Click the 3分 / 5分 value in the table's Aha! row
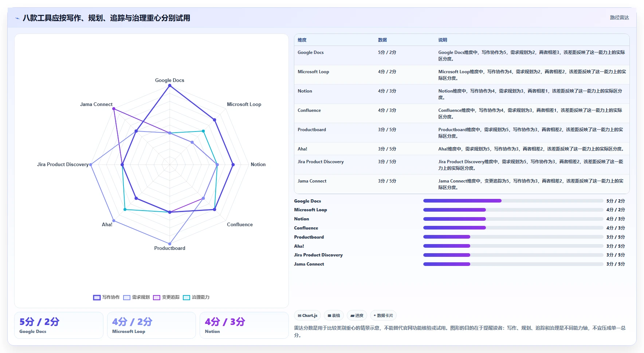Image resolution: width=644 pixels, height=353 pixels. coord(387,149)
